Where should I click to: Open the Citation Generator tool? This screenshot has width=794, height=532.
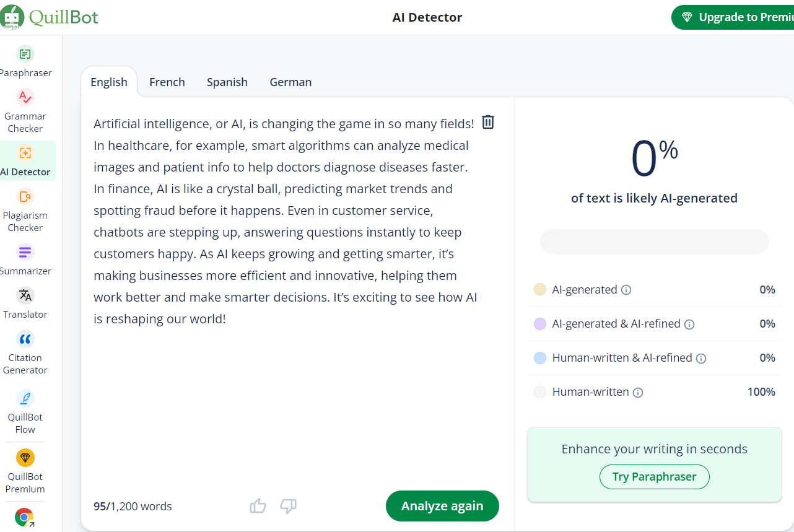25,353
